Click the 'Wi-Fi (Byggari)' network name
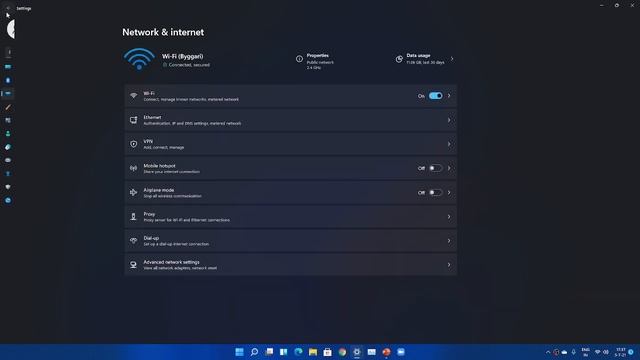 182,56
